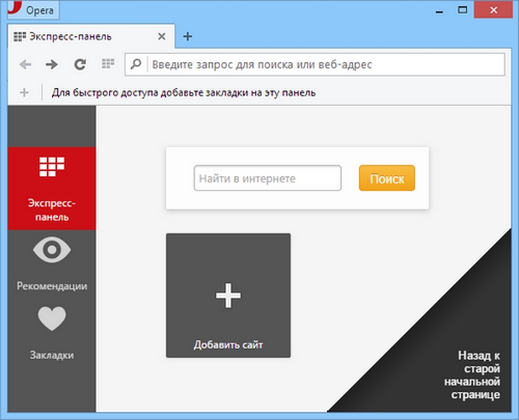Open Экспресс-панель in the sidebar
519x420 pixels.
pyautogui.click(x=52, y=188)
